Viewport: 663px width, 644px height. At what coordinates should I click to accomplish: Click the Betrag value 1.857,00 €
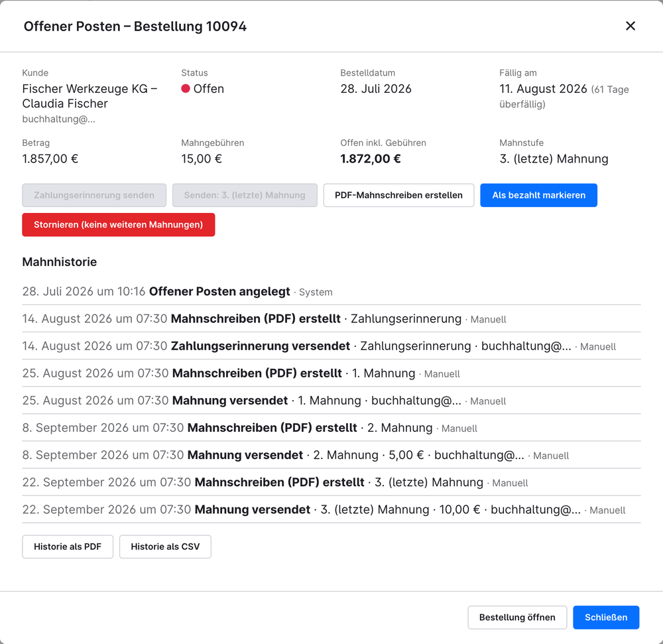coord(50,159)
